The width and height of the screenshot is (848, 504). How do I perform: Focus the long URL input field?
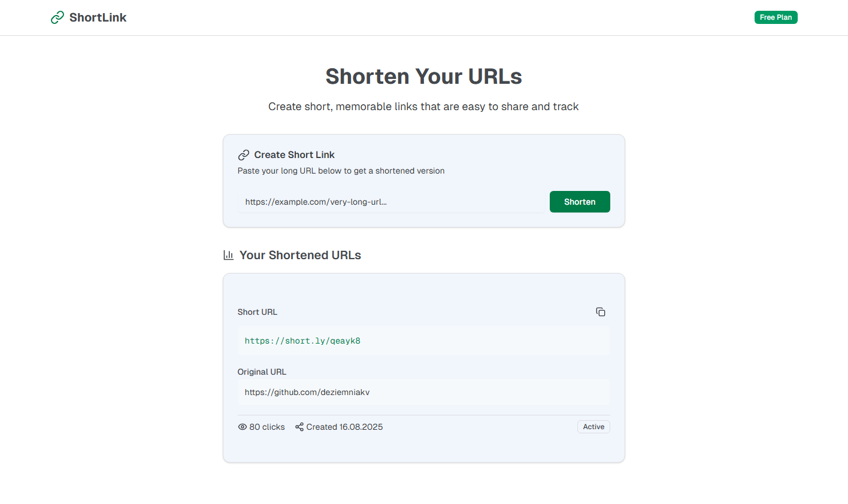[x=391, y=202]
